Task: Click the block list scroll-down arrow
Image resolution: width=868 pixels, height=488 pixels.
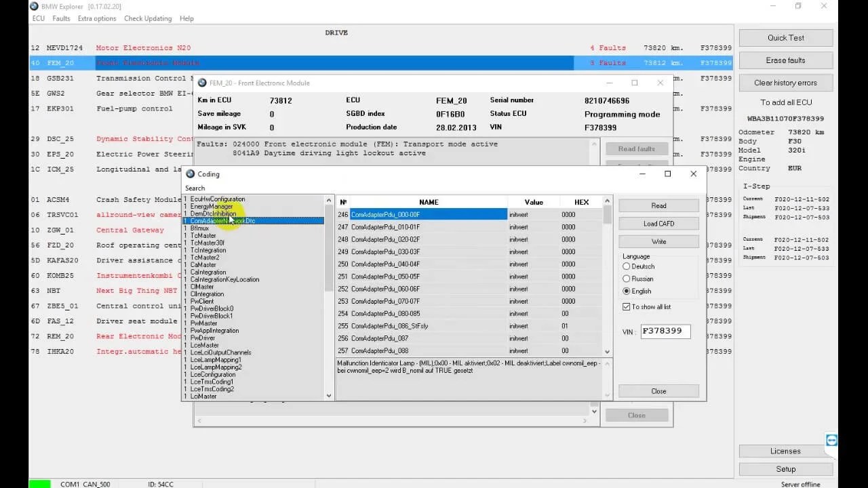Action: 329,396
